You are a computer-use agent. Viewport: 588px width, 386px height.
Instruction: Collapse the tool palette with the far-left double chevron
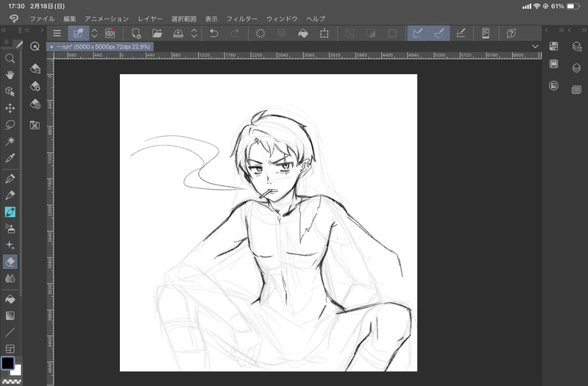[4, 30]
